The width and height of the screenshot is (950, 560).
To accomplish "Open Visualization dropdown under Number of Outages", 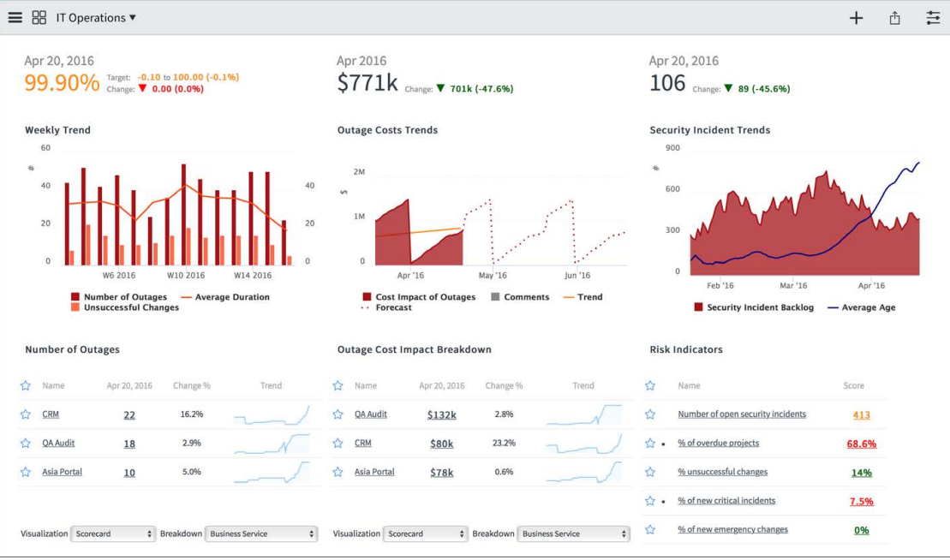I will tap(113, 533).
